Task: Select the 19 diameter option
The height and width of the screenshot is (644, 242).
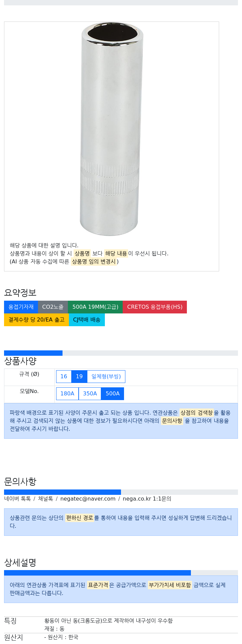Action: [79, 377]
